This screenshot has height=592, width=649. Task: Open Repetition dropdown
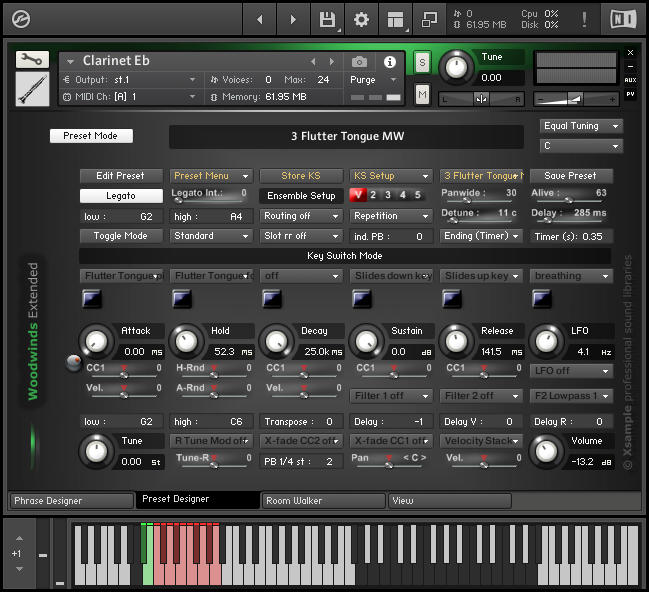pos(391,216)
